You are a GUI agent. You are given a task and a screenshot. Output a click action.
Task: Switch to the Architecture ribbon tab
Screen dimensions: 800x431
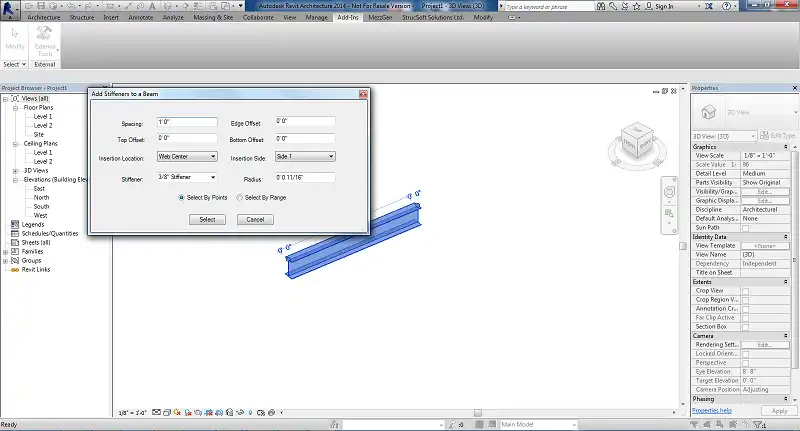(43, 18)
